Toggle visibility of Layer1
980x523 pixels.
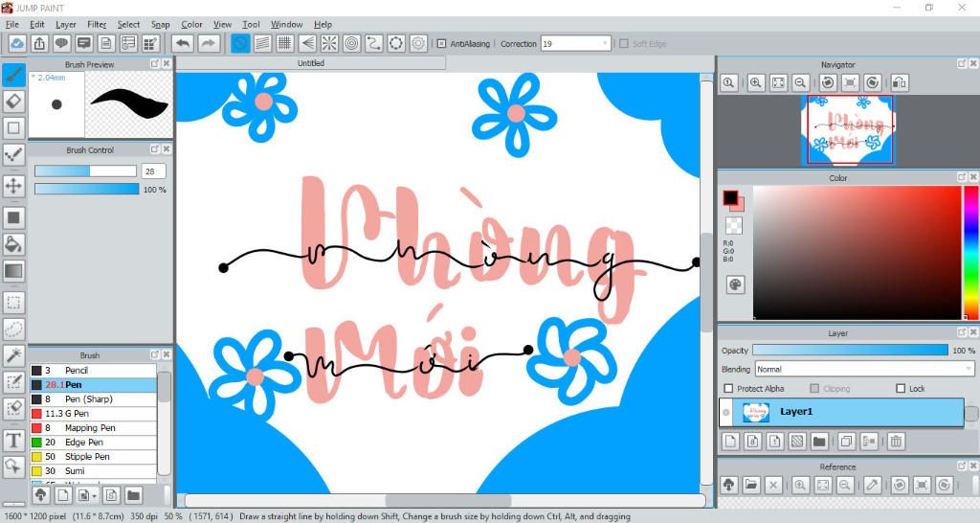coord(726,412)
